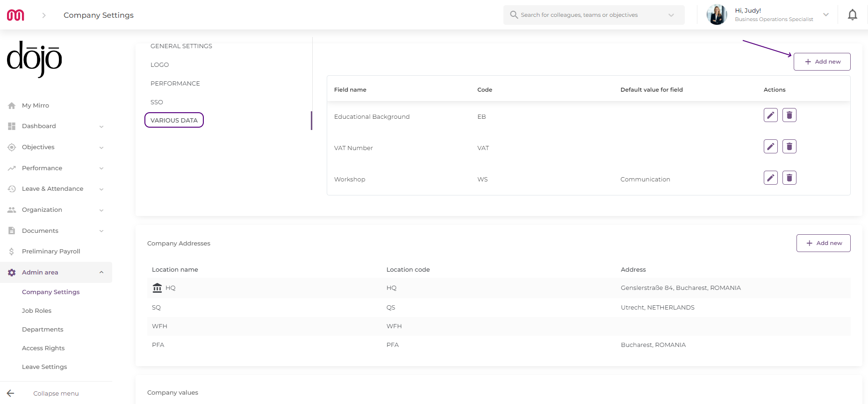The width and height of the screenshot is (868, 404).
Task: Click the Performance trend icon
Action: pyautogui.click(x=12, y=168)
